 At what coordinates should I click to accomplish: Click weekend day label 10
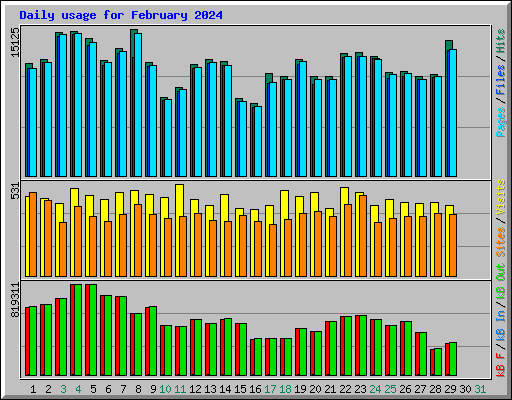click(x=165, y=389)
